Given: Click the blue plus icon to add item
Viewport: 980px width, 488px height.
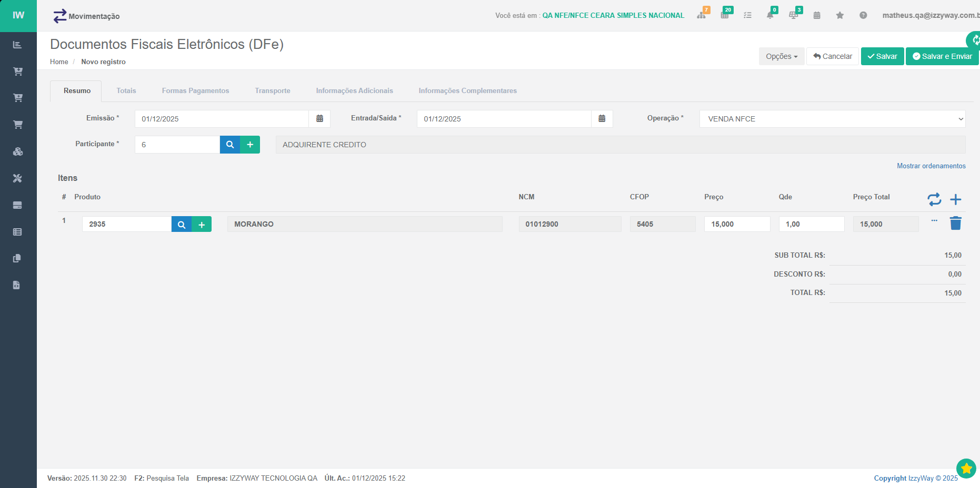Looking at the screenshot, I should pyautogui.click(x=955, y=199).
